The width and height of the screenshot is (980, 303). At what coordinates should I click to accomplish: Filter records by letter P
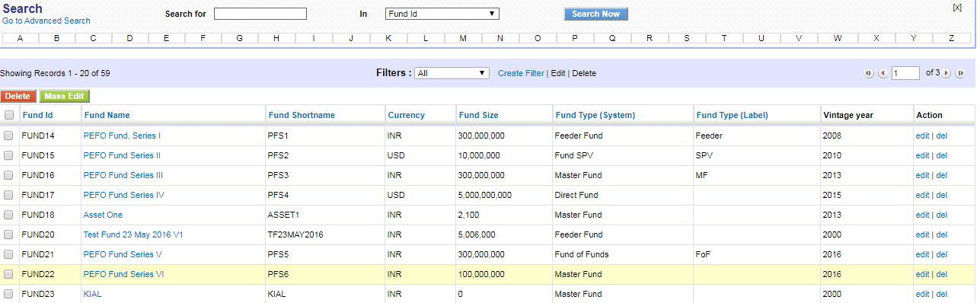tap(575, 38)
